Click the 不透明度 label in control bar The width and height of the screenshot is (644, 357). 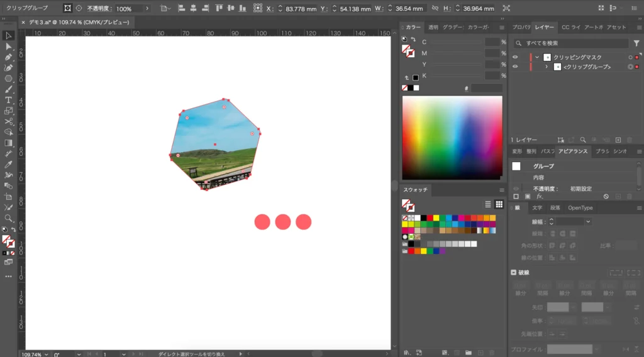[x=99, y=9]
